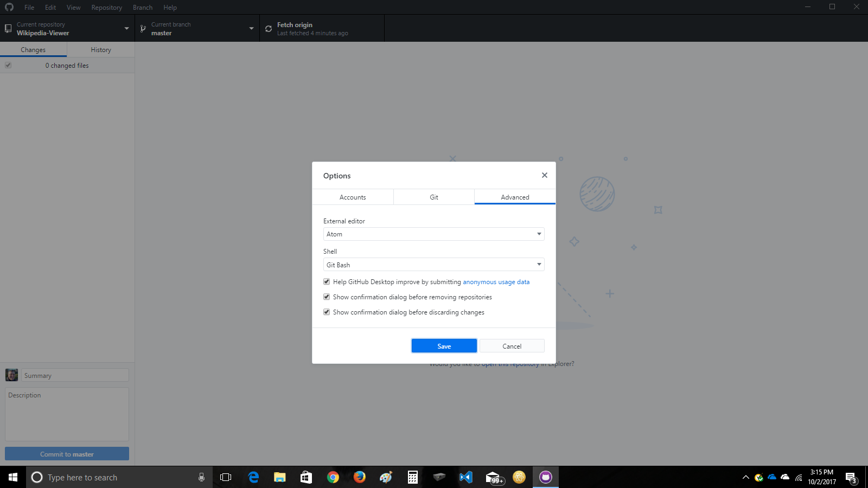This screenshot has width=868, height=488.
Task: Open Firefox from the taskbar
Action: 359,477
